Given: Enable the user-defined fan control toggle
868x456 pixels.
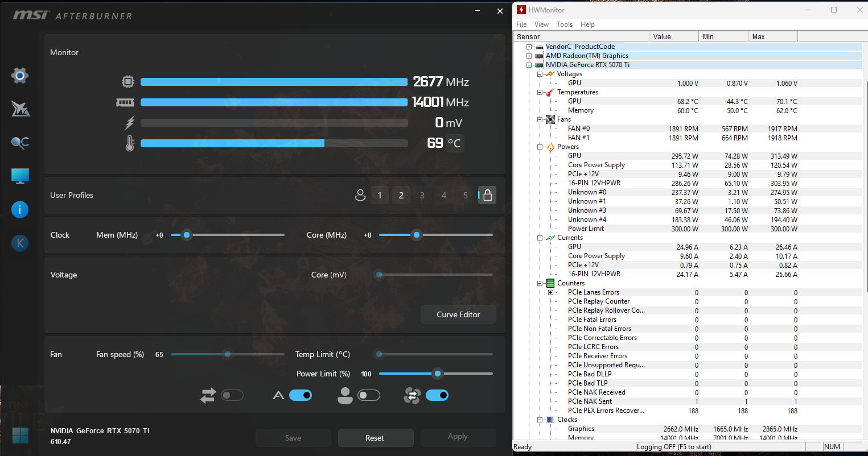Looking at the screenshot, I should [x=369, y=395].
